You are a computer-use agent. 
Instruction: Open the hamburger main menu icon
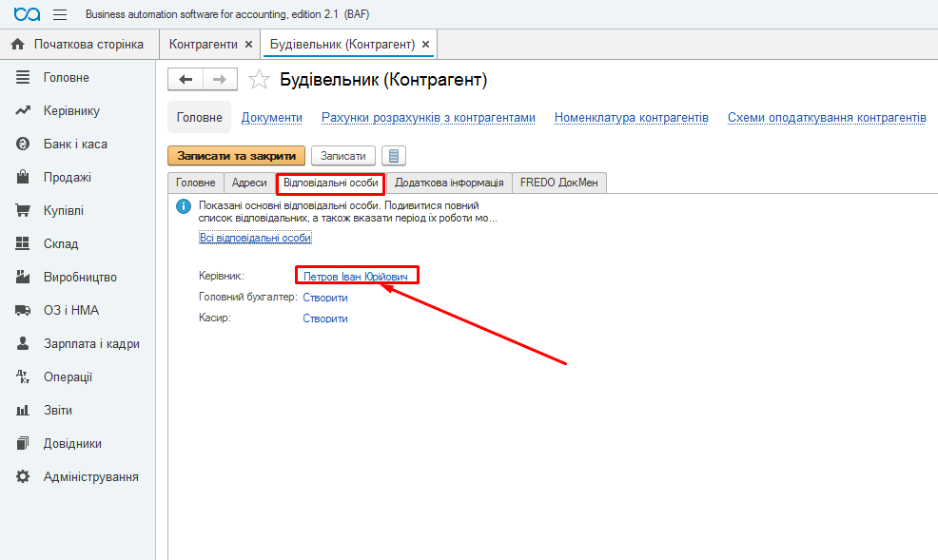(x=60, y=14)
